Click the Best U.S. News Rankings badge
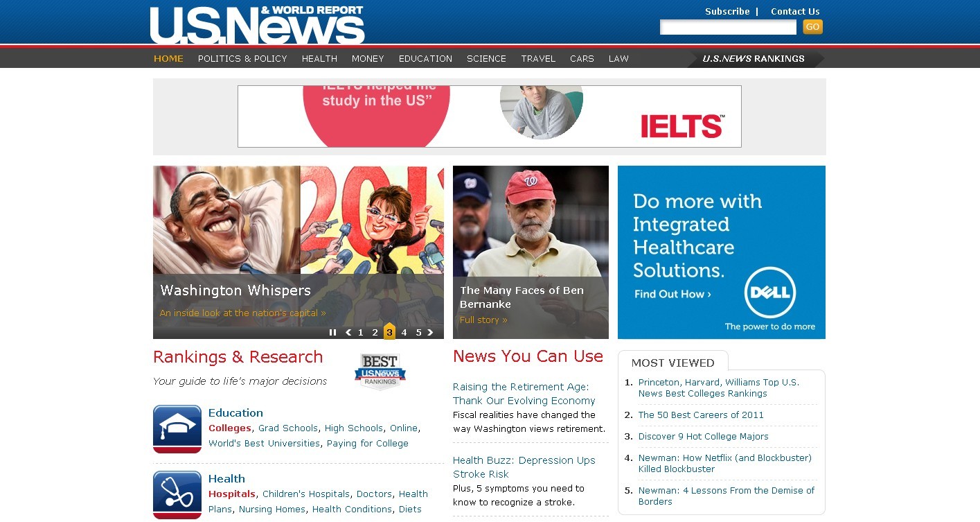This screenshot has height=522, width=980. click(x=380, y=372)
